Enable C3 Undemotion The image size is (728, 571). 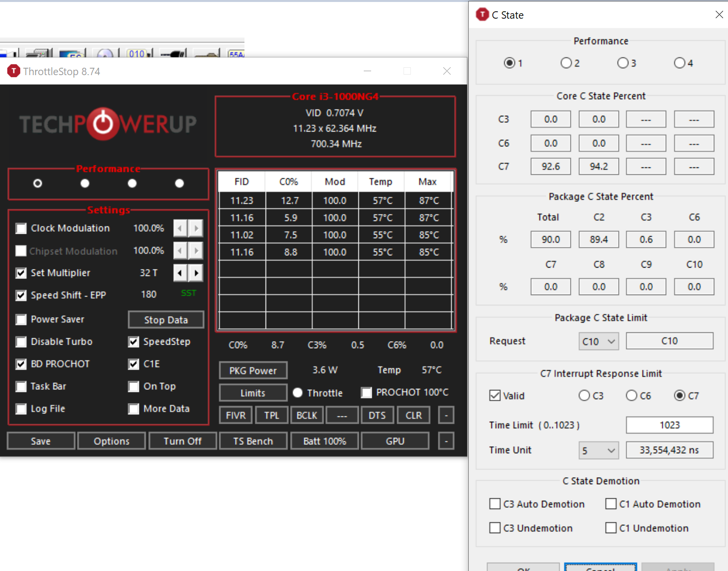pos(495,528)
